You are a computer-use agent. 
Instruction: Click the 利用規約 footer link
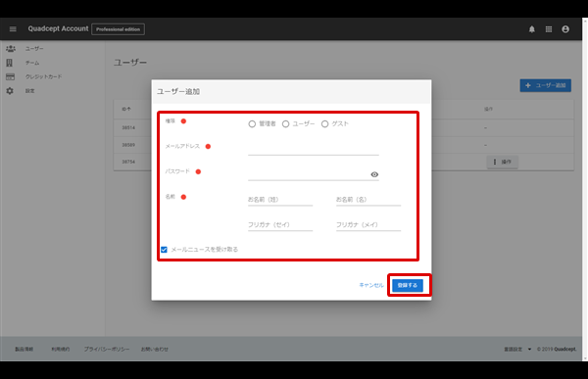click(x=61, y=349)
